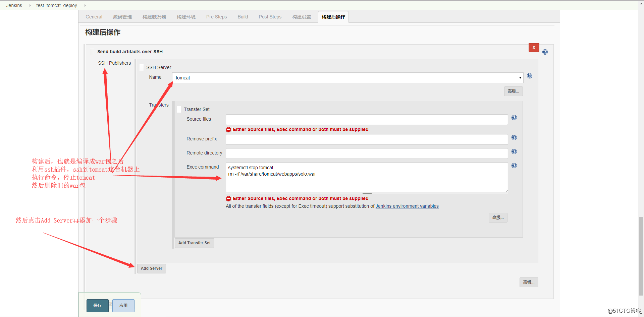Apply configuration with 应用 button

pyautogui.click(x=123, y=306)
